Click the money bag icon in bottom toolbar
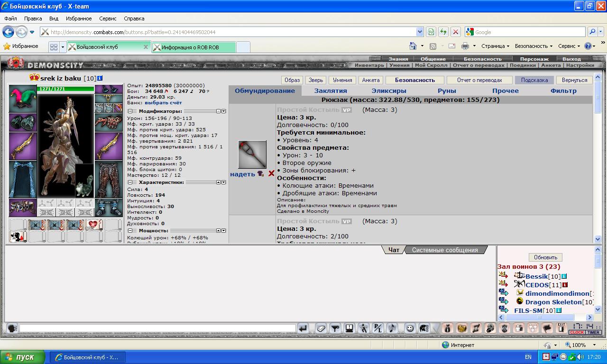The height and width of the screenshot is (364, 607). point(447,328)
